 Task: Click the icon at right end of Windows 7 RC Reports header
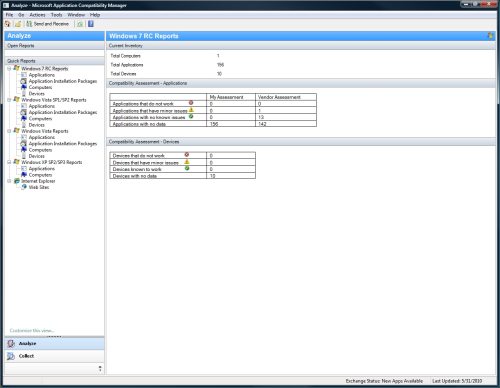490,36
